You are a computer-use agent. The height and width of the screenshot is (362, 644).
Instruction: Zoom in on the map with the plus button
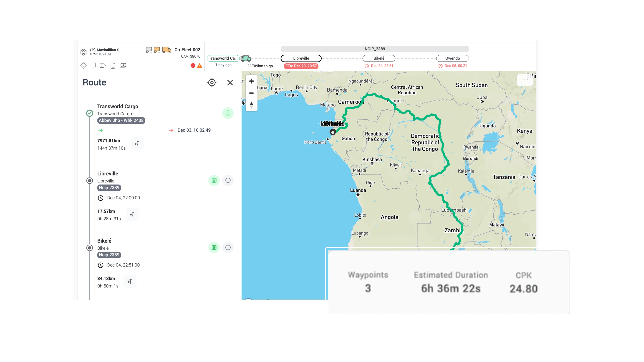251,81
